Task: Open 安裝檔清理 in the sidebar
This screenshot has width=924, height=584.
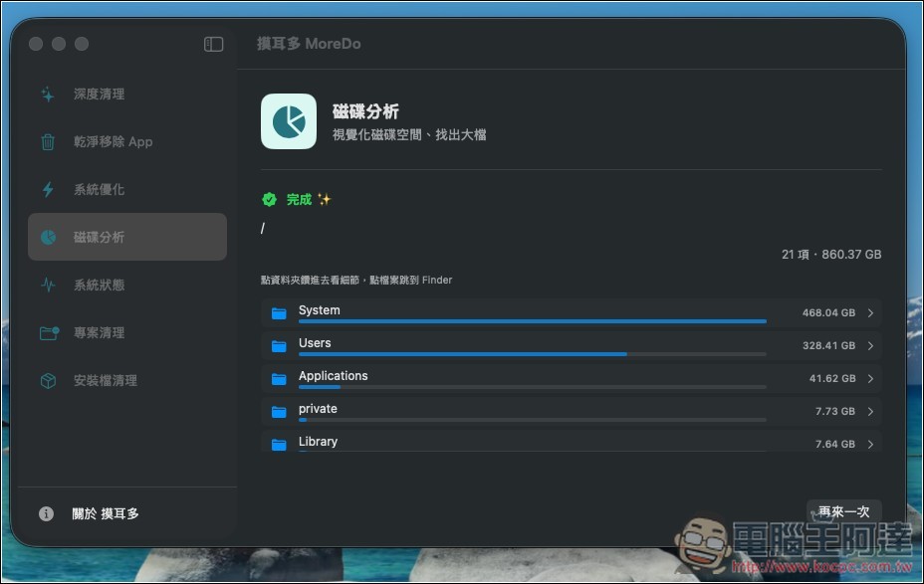Action: point(127,380)
